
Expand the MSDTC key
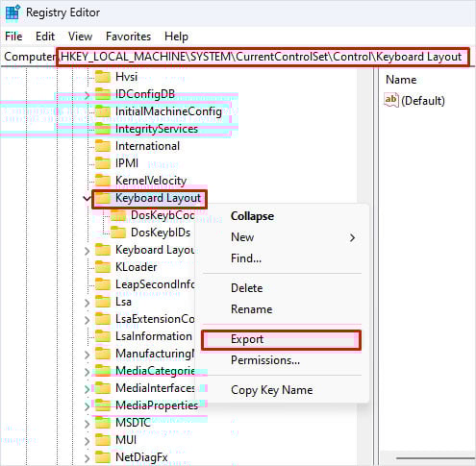pos(87,424)
